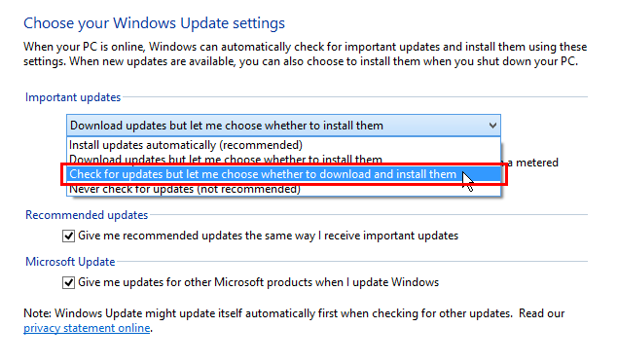This screenshot has width=618, height=364.
Task: Open the Important updates combo box showing its current selection
Action: [283, 126]
